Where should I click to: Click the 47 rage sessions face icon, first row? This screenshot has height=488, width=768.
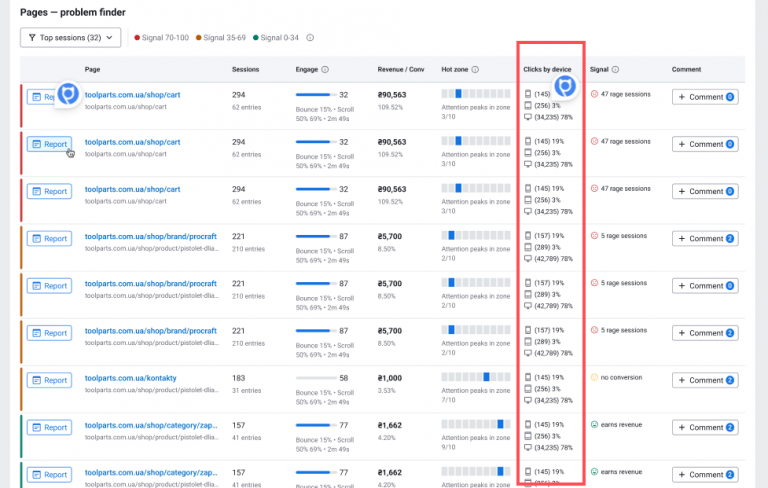coord(594,94)
